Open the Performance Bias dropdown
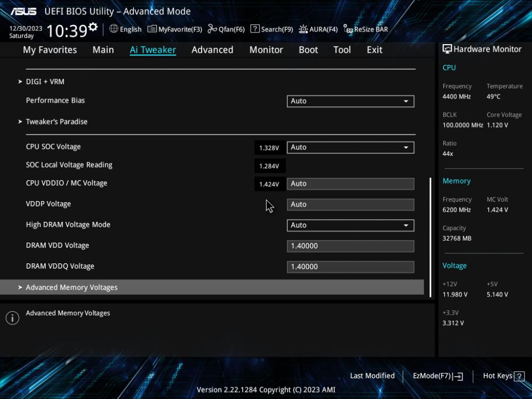This screenshot has height=399, width=532. [351, 101]
